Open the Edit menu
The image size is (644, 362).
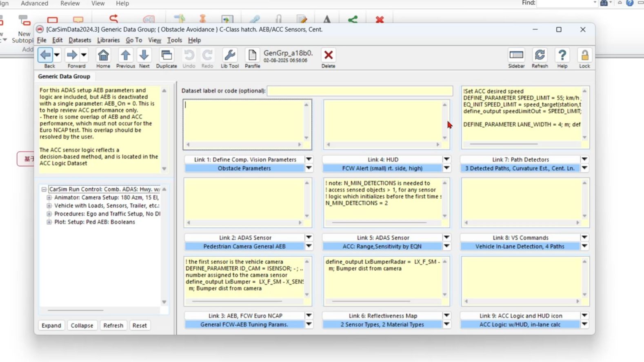[58, 40]
